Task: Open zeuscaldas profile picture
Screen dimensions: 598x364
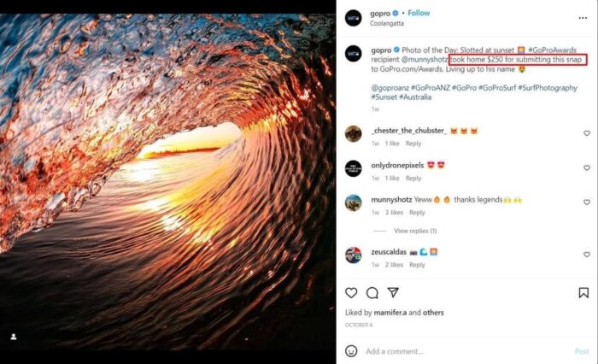Action: click(353, 255)
